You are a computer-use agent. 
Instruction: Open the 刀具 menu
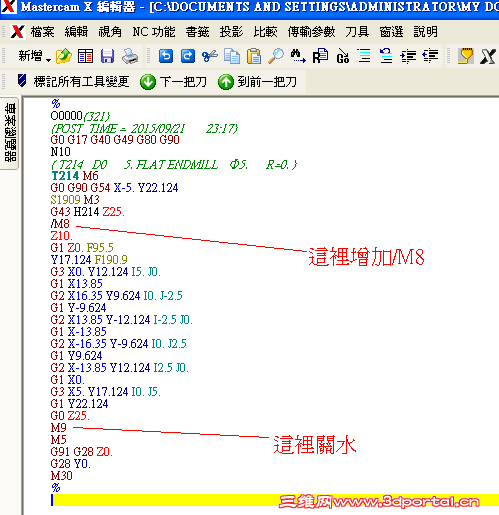(x=357, y=32)
